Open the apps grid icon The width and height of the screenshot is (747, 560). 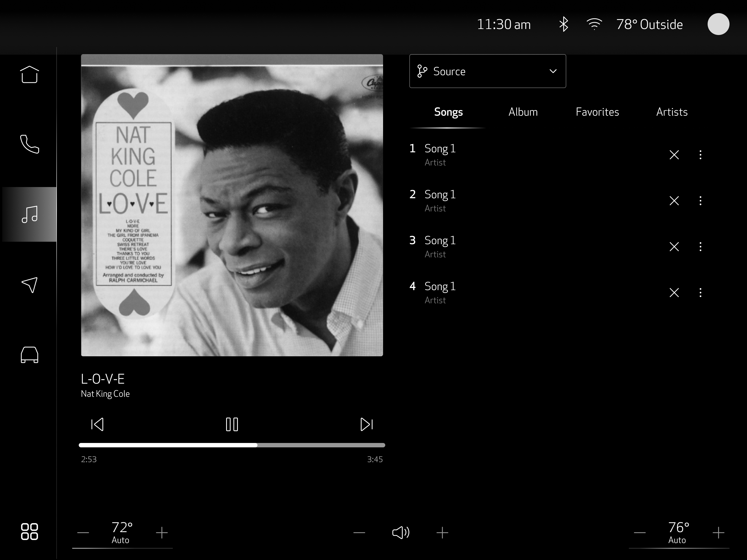29,532
